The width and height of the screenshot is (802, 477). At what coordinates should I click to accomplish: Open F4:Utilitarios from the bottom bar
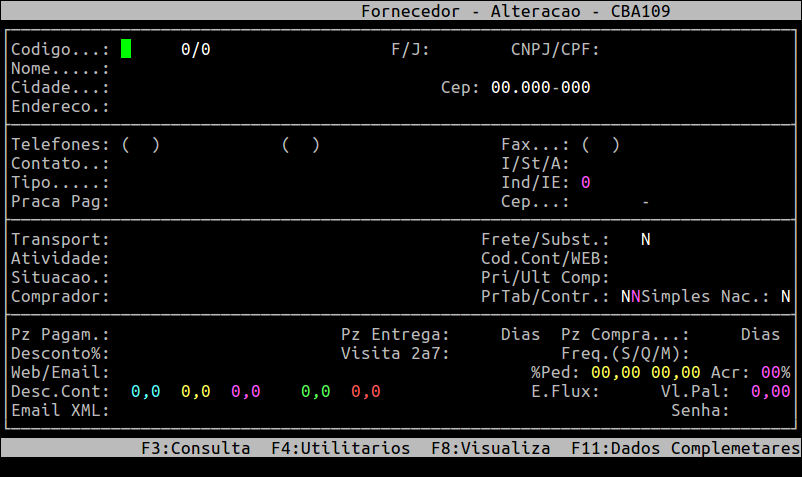(340, 448)
